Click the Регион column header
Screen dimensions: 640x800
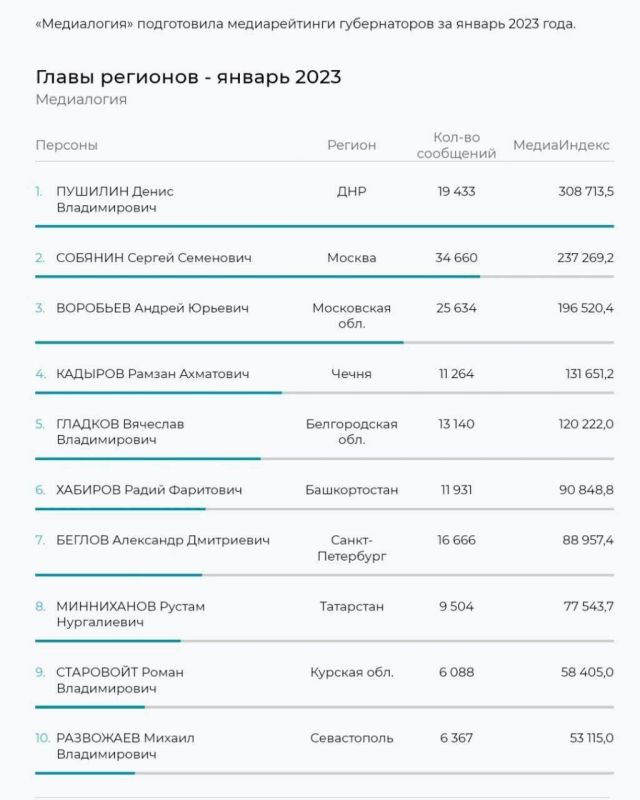click(351, 145)
